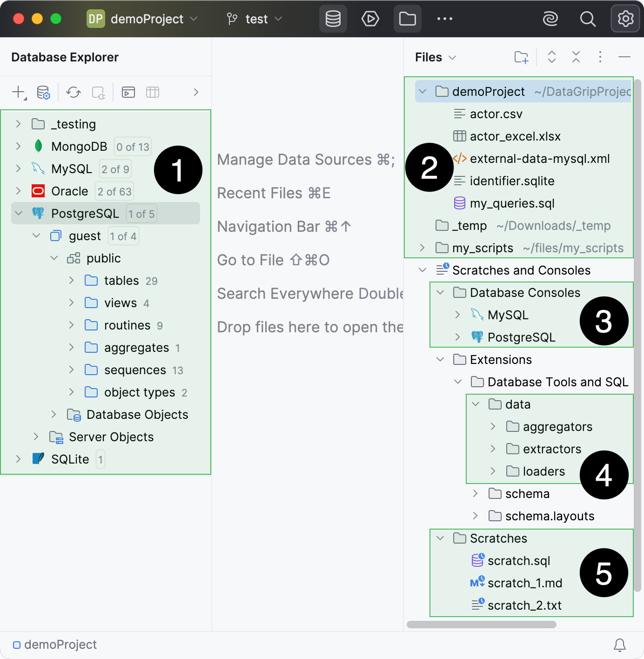Jump to the Query Console
This screenshot has width=644, height=659.
(128, 92)
